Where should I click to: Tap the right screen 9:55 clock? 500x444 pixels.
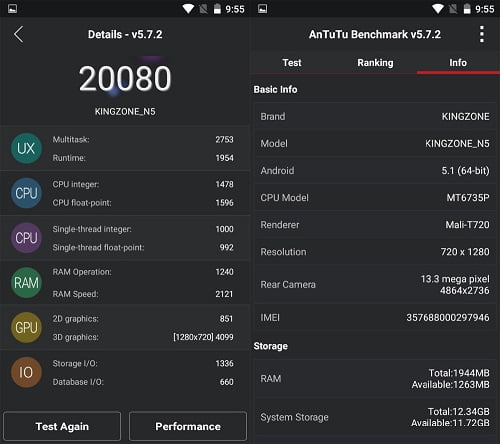point(485,9)
